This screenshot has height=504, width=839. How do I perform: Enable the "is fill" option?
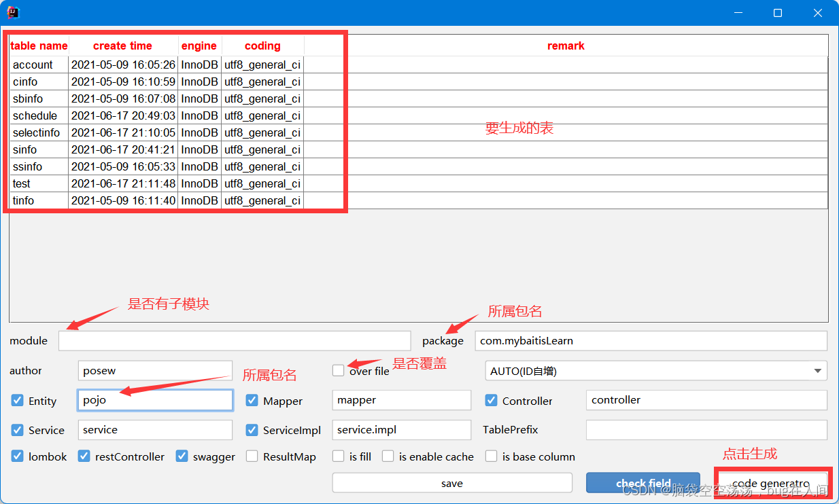(338, 456)
